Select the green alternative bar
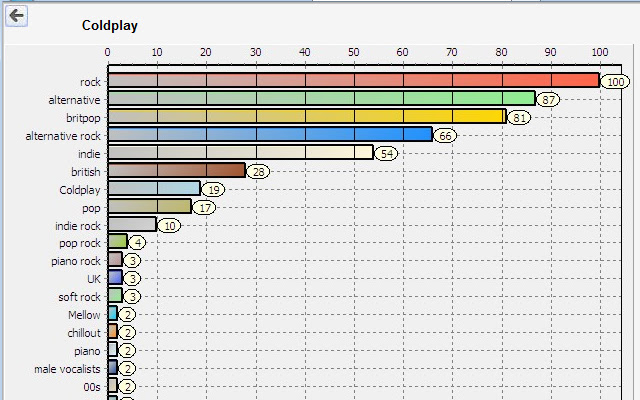The image size is (640, 400). pyautogui.click(x=322, y=98)
